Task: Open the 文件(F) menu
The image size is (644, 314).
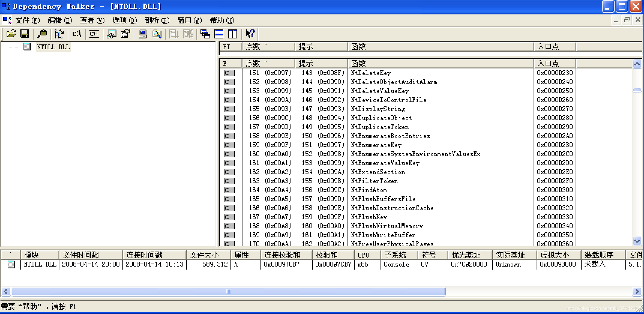Action: pos(28,20)
